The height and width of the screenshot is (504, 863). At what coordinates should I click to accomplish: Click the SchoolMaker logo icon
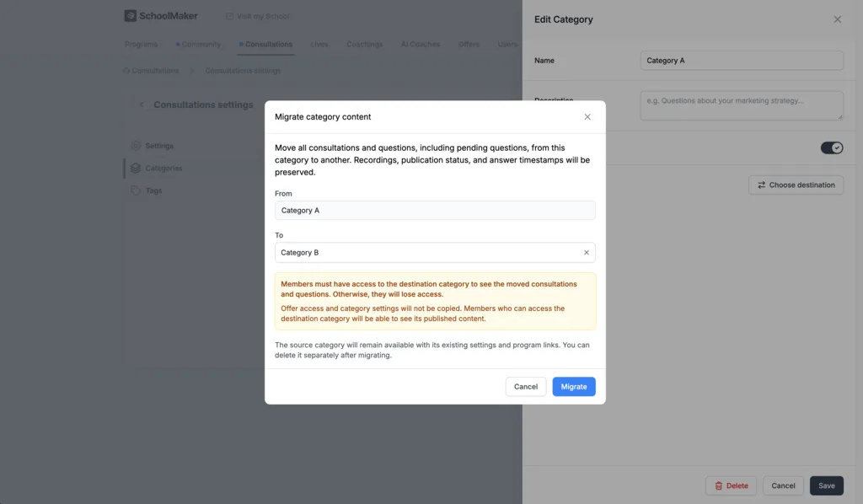[131, 16]
